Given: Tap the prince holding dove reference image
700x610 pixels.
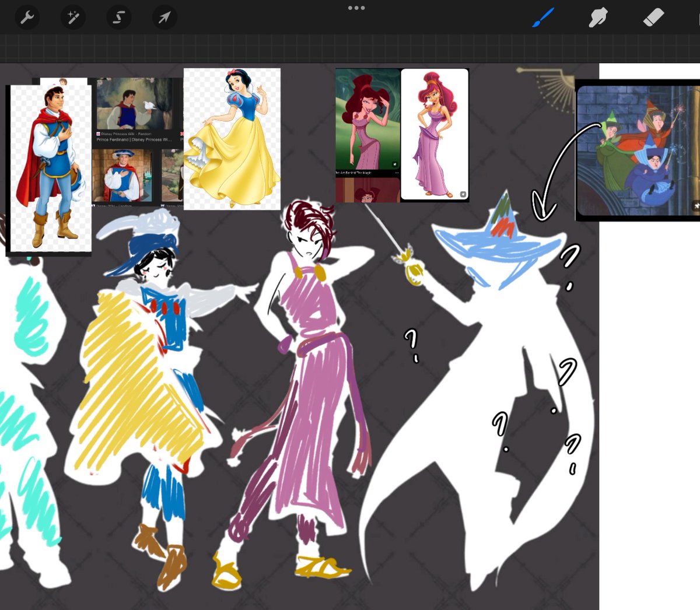Looking at the screenshot, I should pyautogui.click(x=135, y=104).
